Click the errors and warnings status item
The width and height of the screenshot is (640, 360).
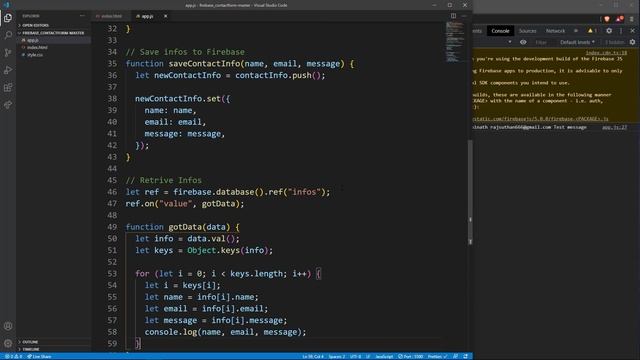[13, 356]
